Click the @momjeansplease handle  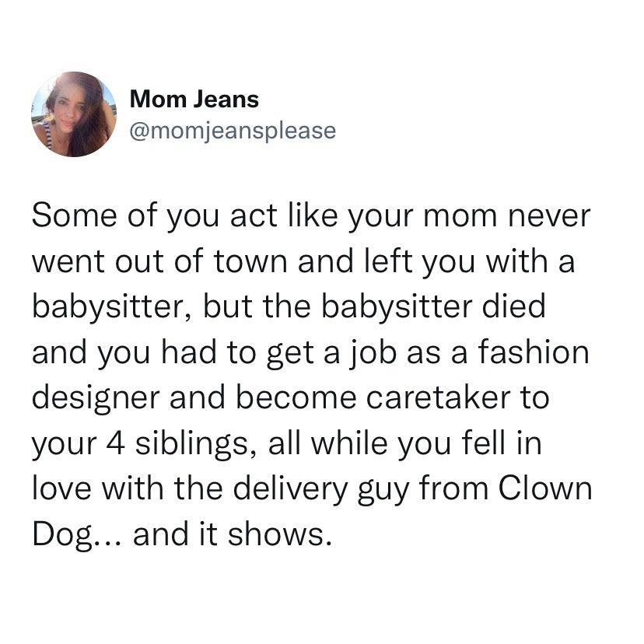[x=233, y=130]
